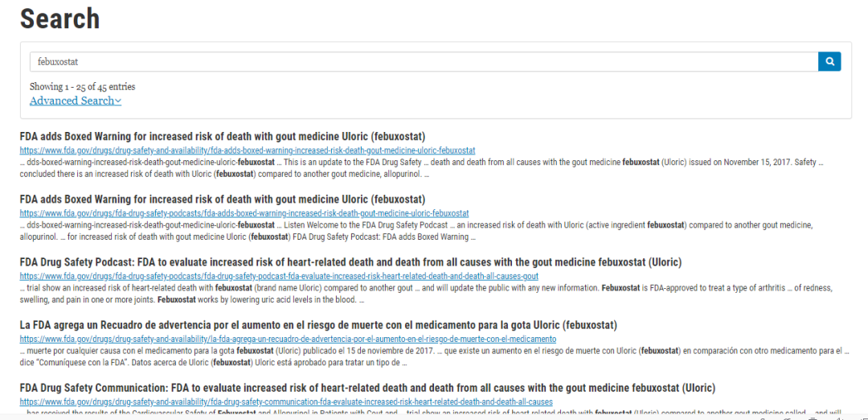
Task: Open second 'FDA adds Boxed Warning' result title
Action: click(x=223, y=200)
